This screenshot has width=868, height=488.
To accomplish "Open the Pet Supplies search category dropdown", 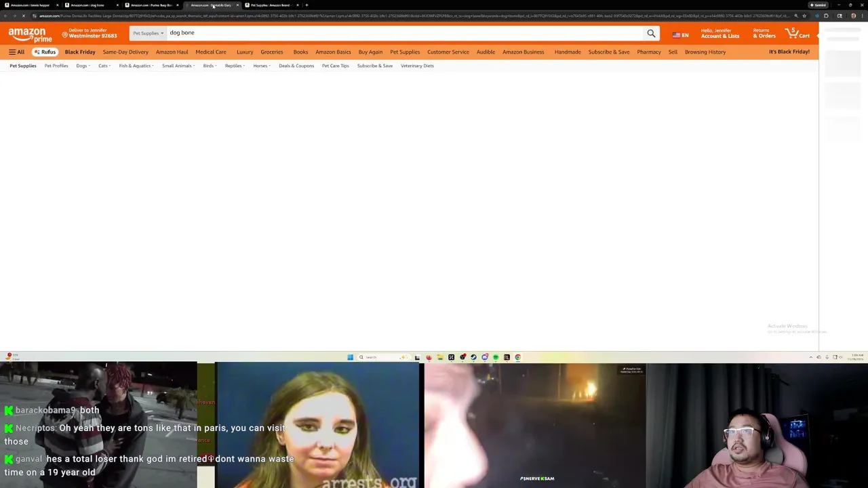I will pos(148,33).
